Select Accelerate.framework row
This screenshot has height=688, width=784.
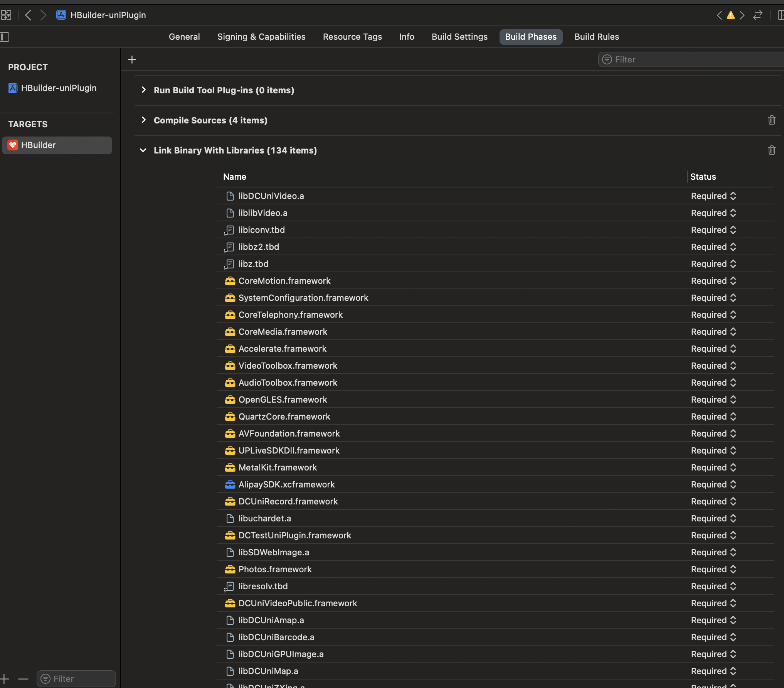pyautogui.click(x=495, y=349)
